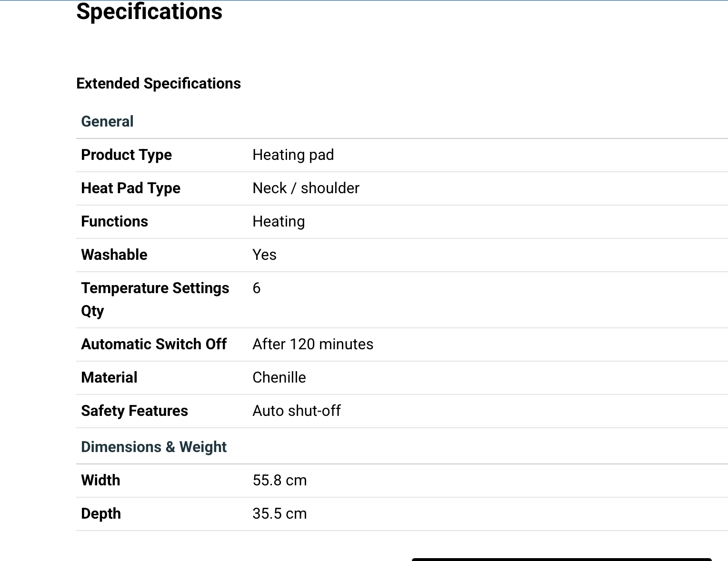Click the Heat Pad Type label

(130, 188)
